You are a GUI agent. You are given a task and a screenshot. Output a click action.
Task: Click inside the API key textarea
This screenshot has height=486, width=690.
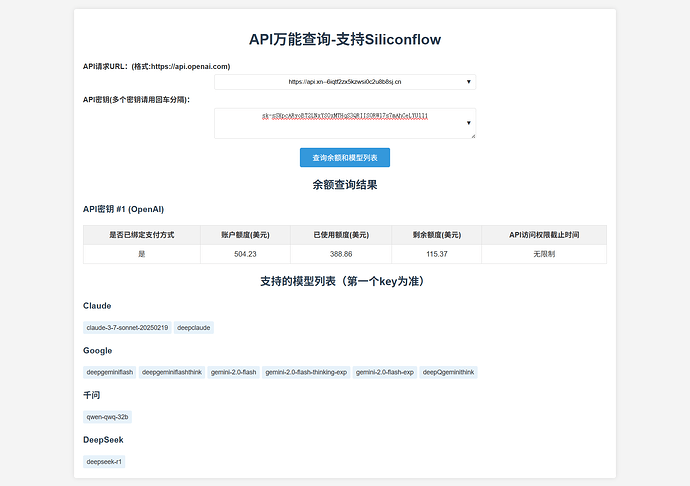point(345,123)
